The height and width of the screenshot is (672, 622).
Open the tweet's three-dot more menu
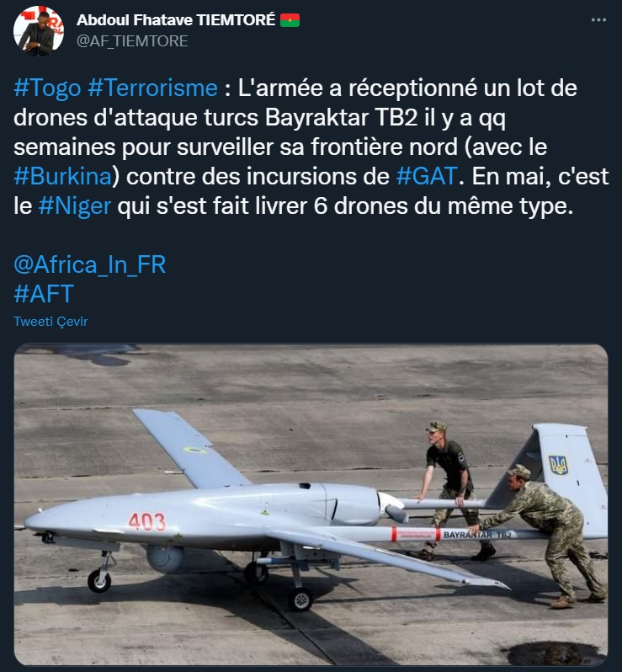point(598,20)
